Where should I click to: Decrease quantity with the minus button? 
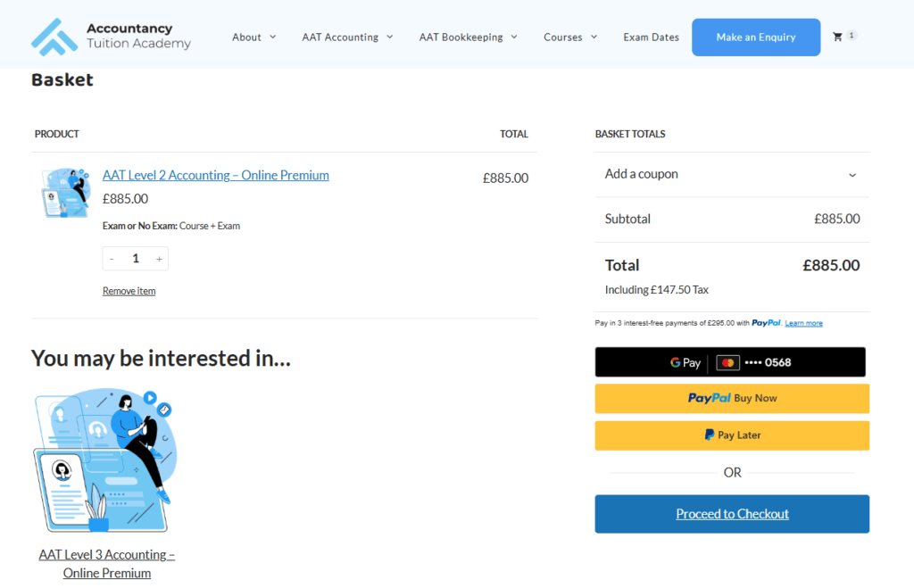tap(112, 259)
